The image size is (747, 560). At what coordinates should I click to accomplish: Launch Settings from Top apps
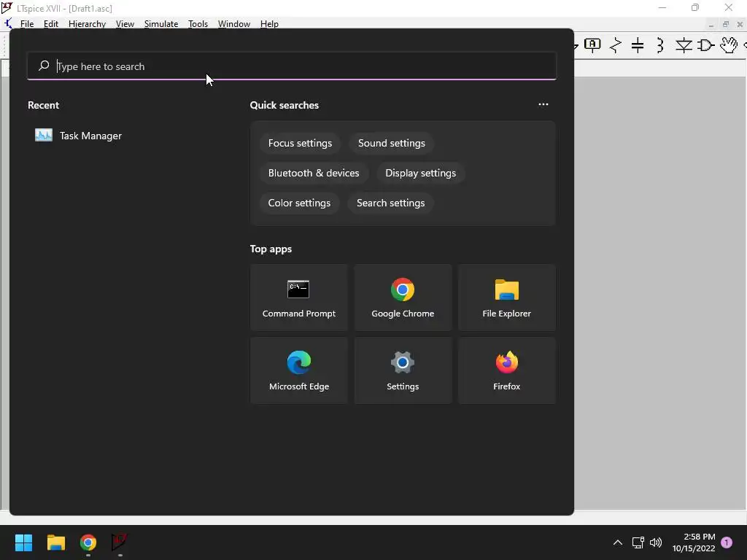click(x=403, y=370)
